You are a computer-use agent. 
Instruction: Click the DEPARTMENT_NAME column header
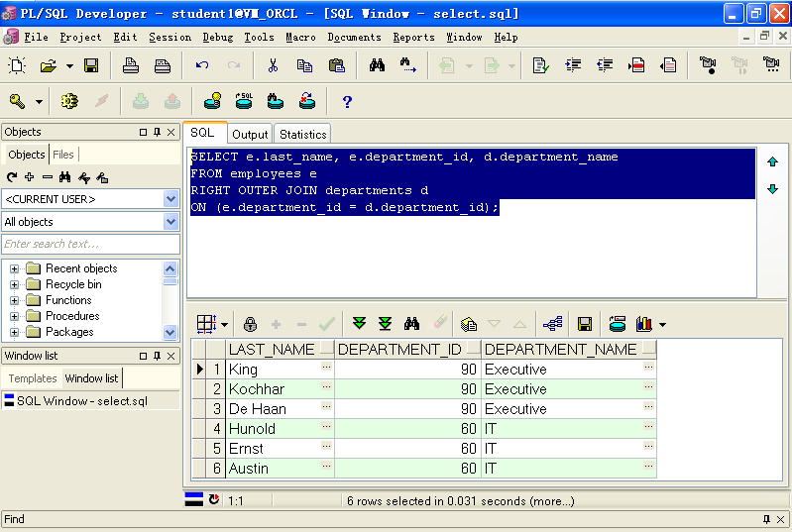(x=560, y=349)
